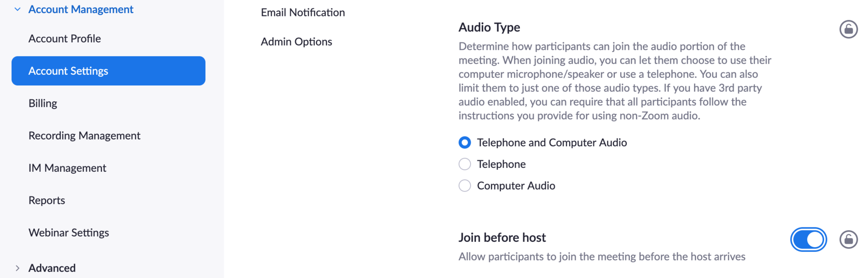Select Telephone and Computer Audio radio option
This screenshot has width=868, height=278.
pyautogui.click(x=465, y=142)
